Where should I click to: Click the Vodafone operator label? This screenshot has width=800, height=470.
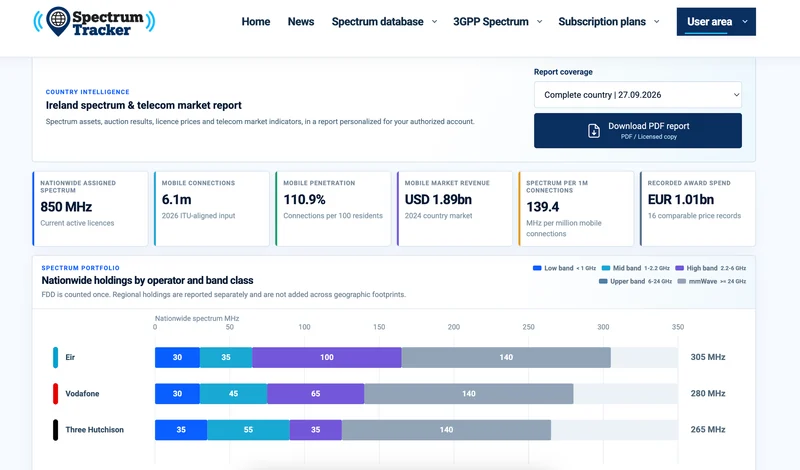pyautogui.click(x=82, y=393)
